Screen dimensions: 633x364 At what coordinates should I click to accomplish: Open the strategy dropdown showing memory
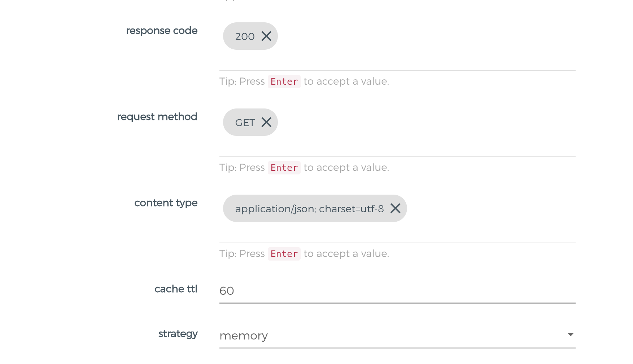397,336
